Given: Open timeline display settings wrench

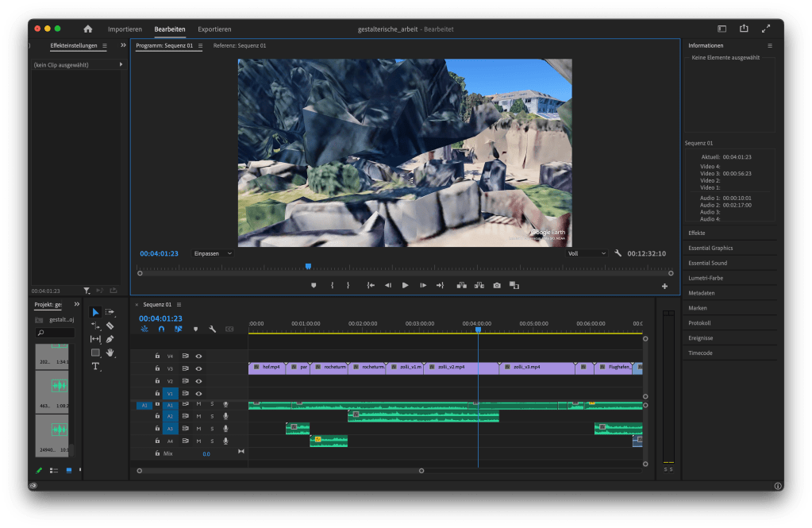Looking at the screenshot, I should [212, 329].
